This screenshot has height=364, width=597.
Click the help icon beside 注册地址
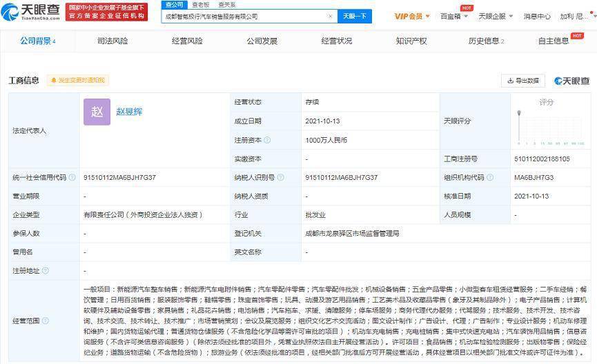pos(46,272)
